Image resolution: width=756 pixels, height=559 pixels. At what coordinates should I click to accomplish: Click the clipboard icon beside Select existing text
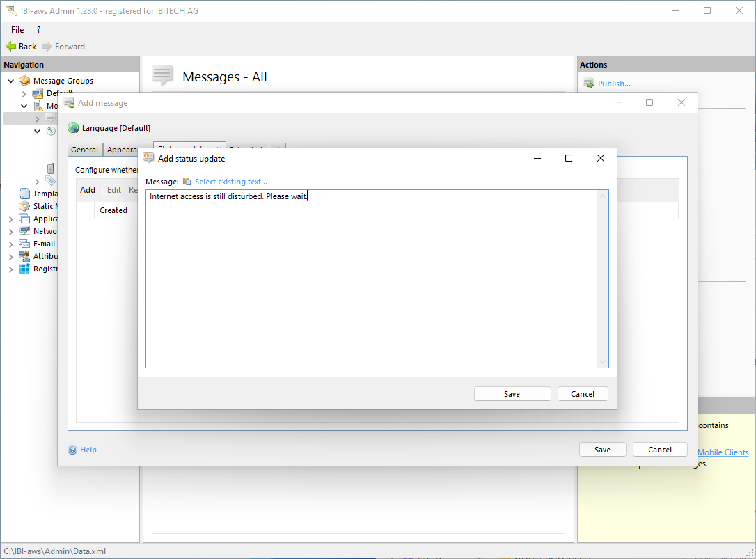pyautogui.click(x=187, y=182)
